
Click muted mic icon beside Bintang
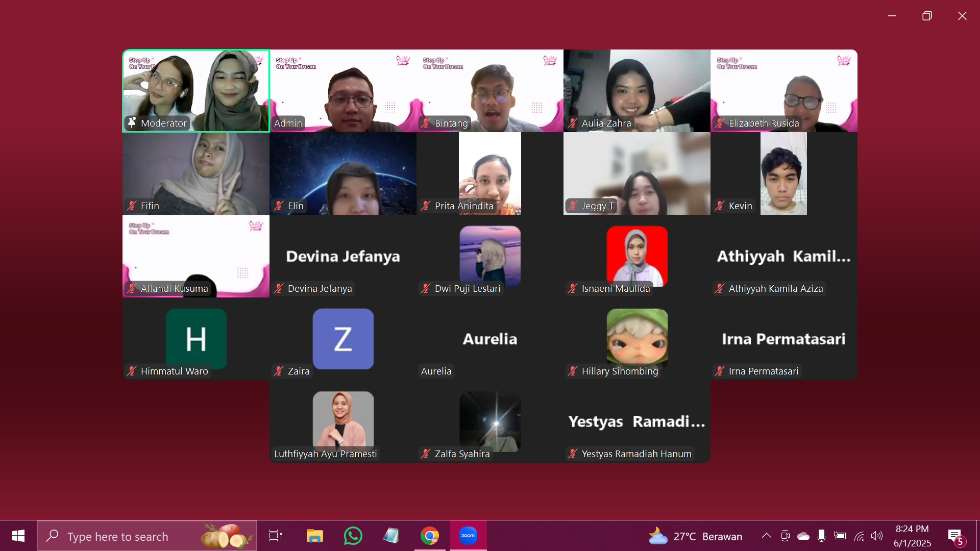coord(426,123)
